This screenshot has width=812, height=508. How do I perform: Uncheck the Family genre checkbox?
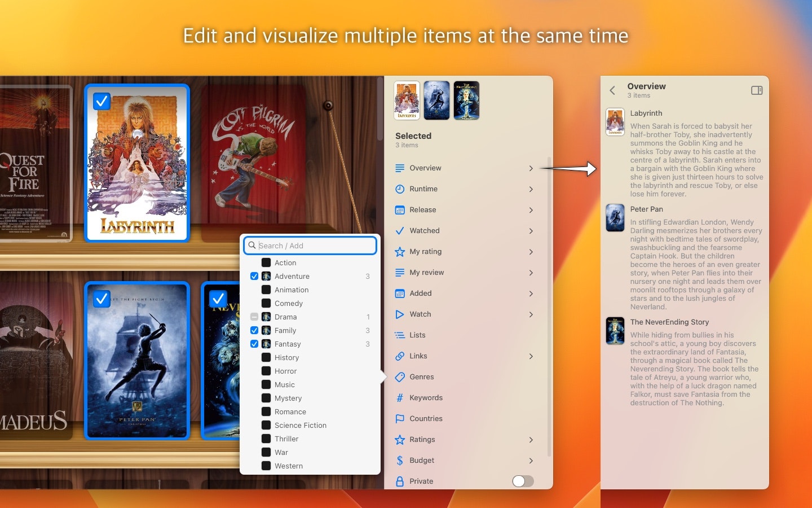254,331
